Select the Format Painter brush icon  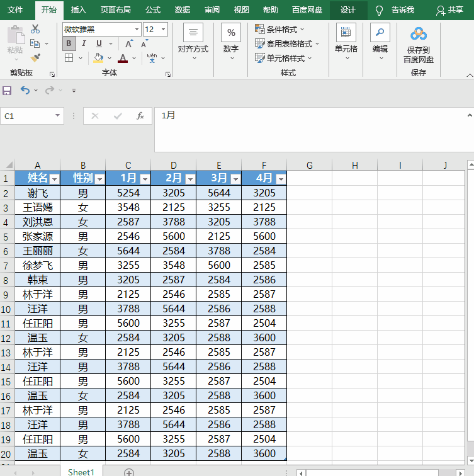[x=35, y=57]
